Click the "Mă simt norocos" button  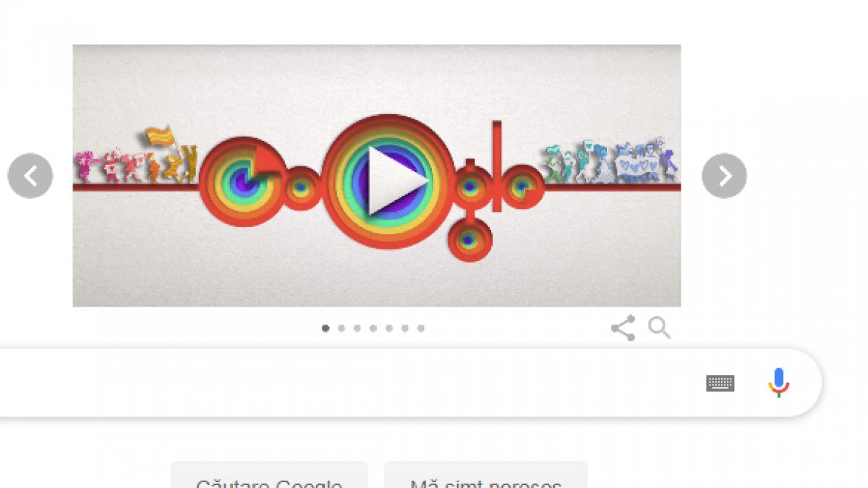coord(485,476)
